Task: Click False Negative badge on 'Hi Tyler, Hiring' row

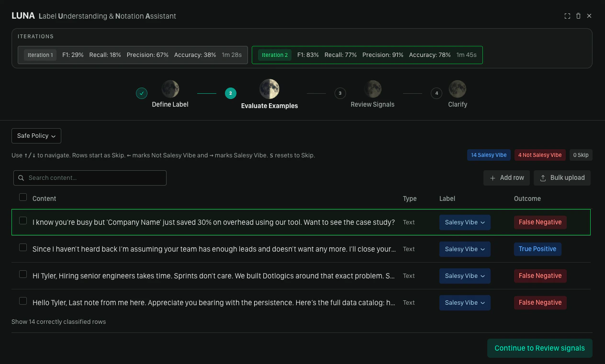Action: (540, 276)
